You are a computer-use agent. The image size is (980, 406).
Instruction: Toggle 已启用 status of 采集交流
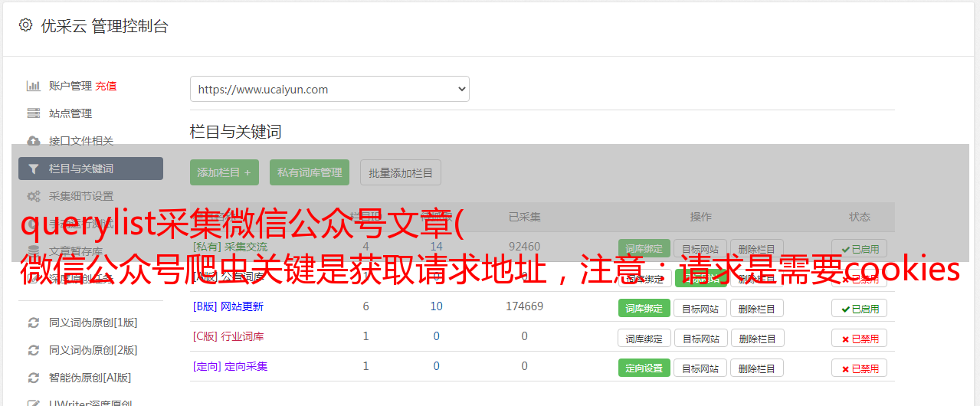(860, 249)
